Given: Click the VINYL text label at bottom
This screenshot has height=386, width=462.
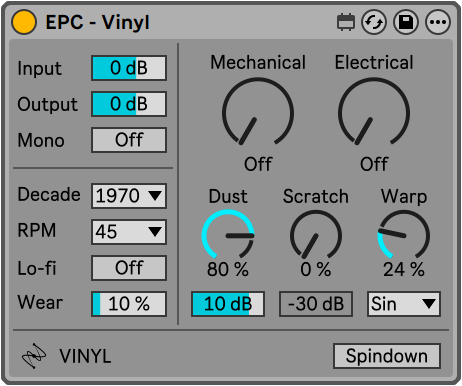Looking at the screenshot, I should coord(85,356).
